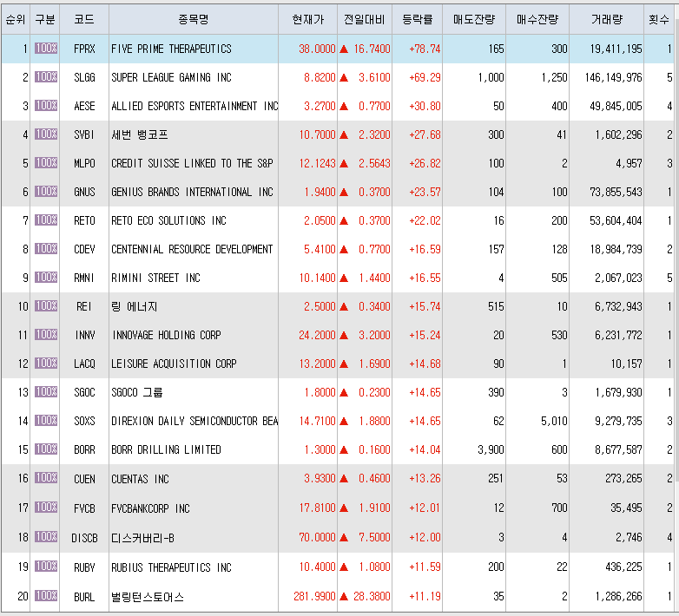This screenshot has height=616, width=679.
Task: Select CREDIT SUISSE LINKED TO THE S&P
Action: click(192, 163)
